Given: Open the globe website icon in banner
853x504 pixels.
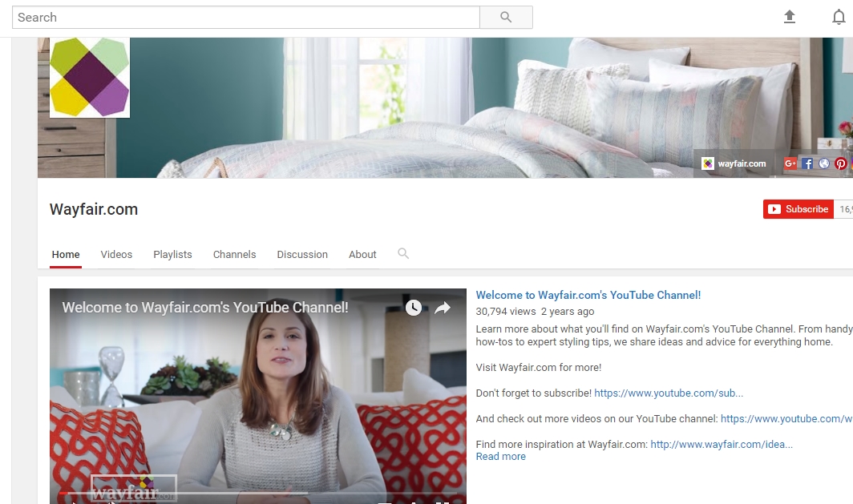Looking at the screenshot, I should (x=824, y=163).
